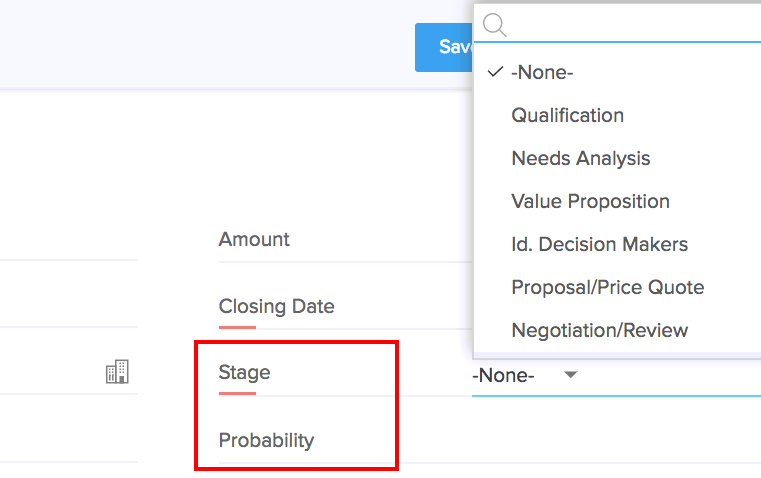Set stage to Proposal/Price Quote

(607, 287)
